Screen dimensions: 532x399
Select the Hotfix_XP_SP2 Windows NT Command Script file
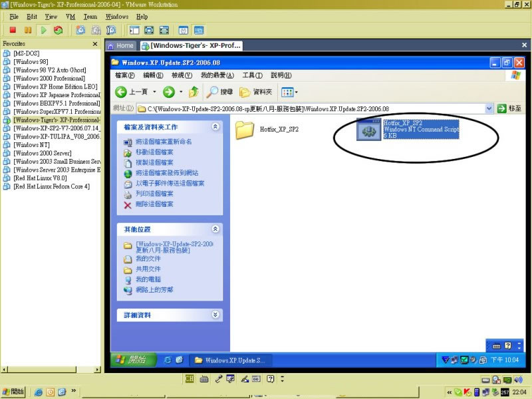[x=408, y=129]
